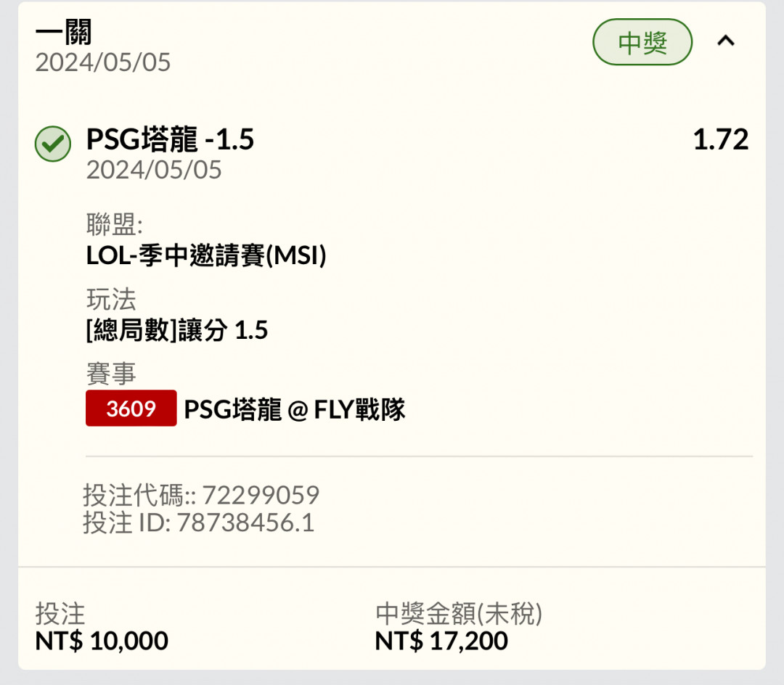Click the 賽事 label

[111, 374]
